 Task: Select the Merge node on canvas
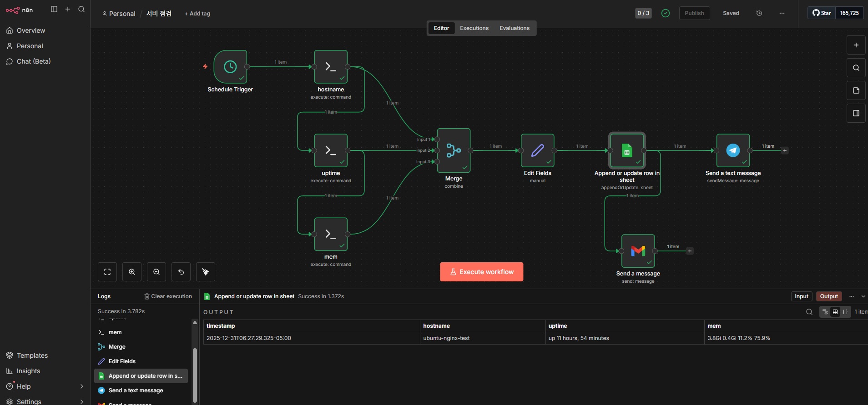pyautogui.click(x=454, y=150)
